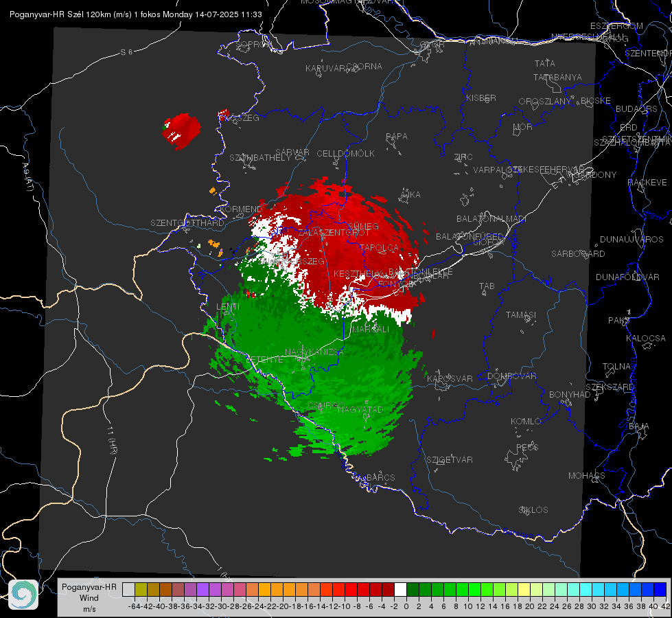Click the TATA city label

tap(545, 63)
